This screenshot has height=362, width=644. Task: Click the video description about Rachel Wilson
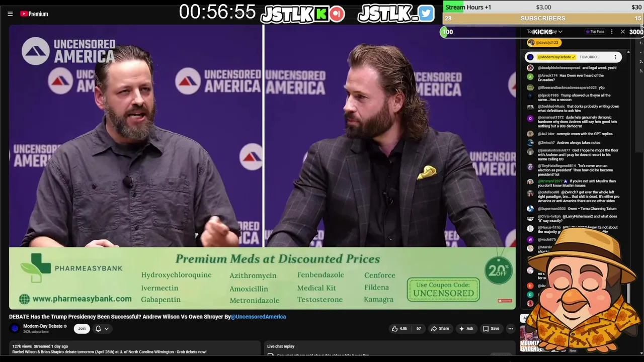(x=109, y=352)
